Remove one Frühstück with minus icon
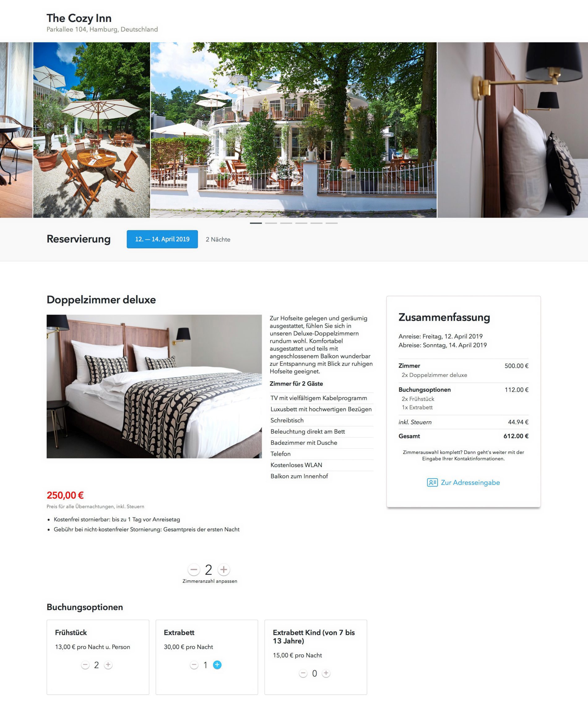588x716 pixels. (x=85, y=665)
